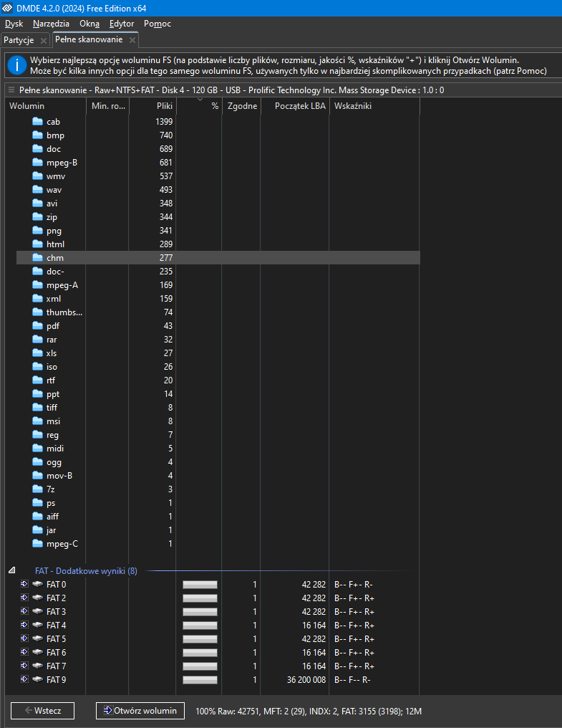Click the FAT 5 open arrow icon
562x728 pixels.
click(x=24, y=638)
